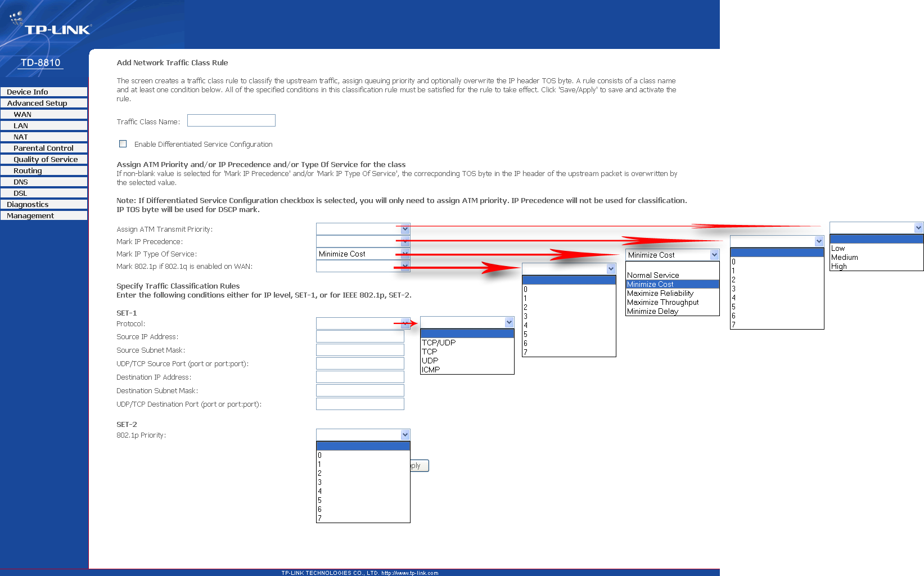Open the Mark 802.1p dropdown
Screen dimensions: 924x576
(x=363, y=266)
